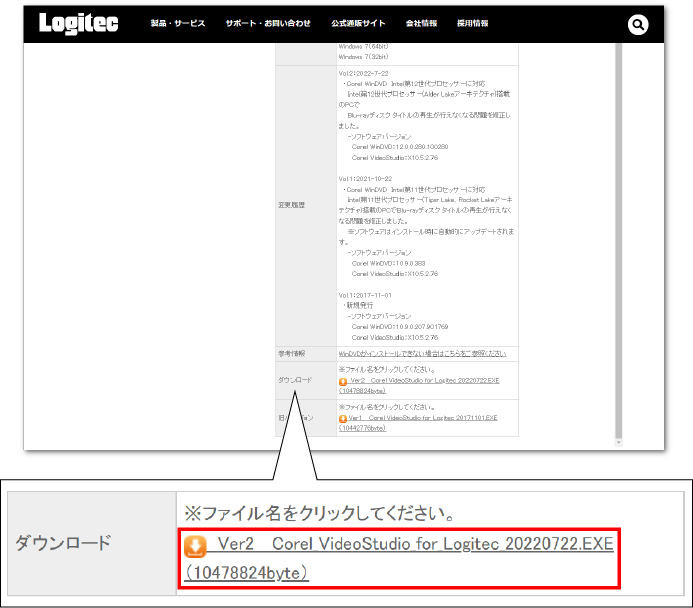Open the search magnifier icon in header
The image size is (693, 608).
(638, 25)
